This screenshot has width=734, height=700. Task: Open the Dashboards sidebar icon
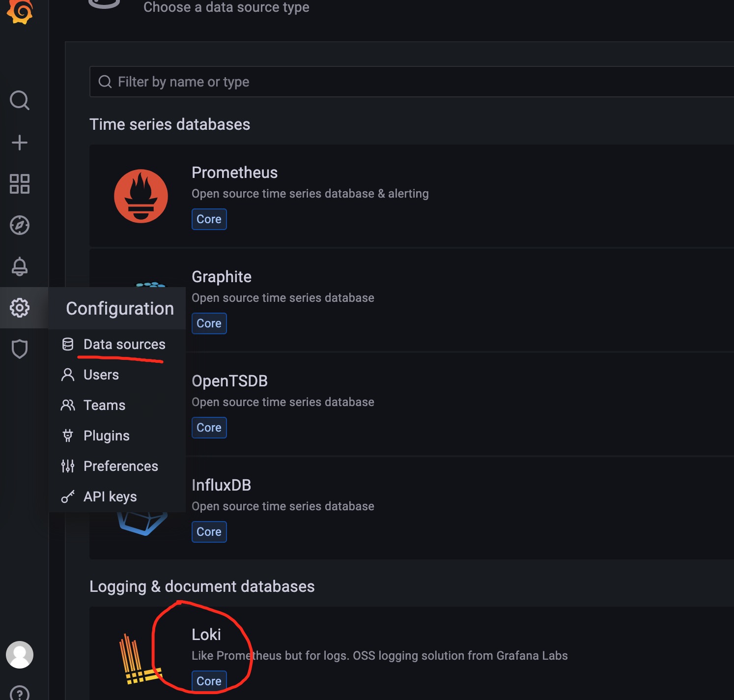coord(20,184)
